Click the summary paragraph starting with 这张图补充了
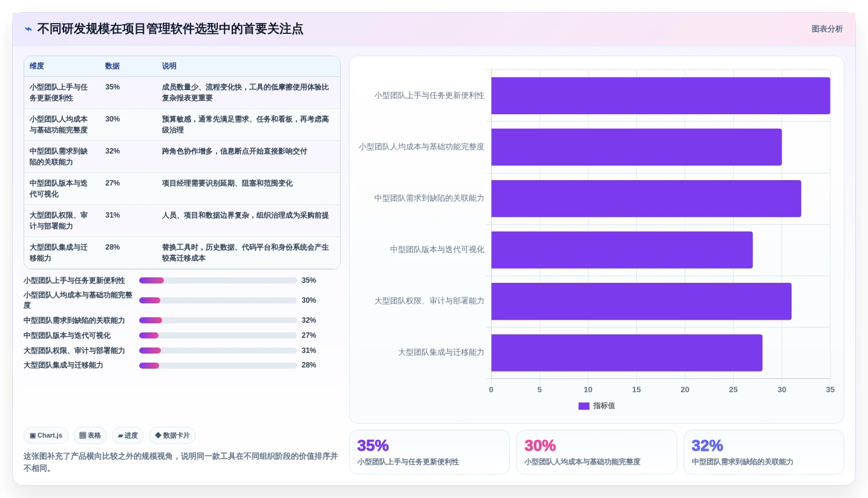This screenshot has height=498, width=868. pos(181,462)
